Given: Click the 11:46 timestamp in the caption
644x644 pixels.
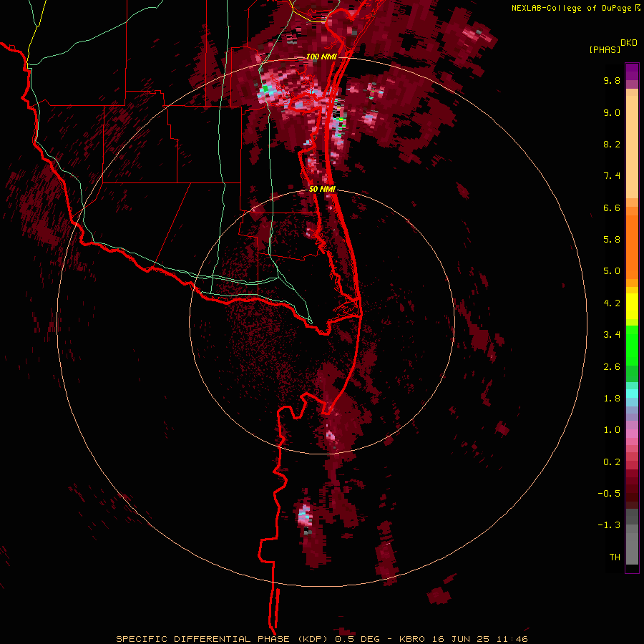Looking at the screenshot, I should coord(512,639).
